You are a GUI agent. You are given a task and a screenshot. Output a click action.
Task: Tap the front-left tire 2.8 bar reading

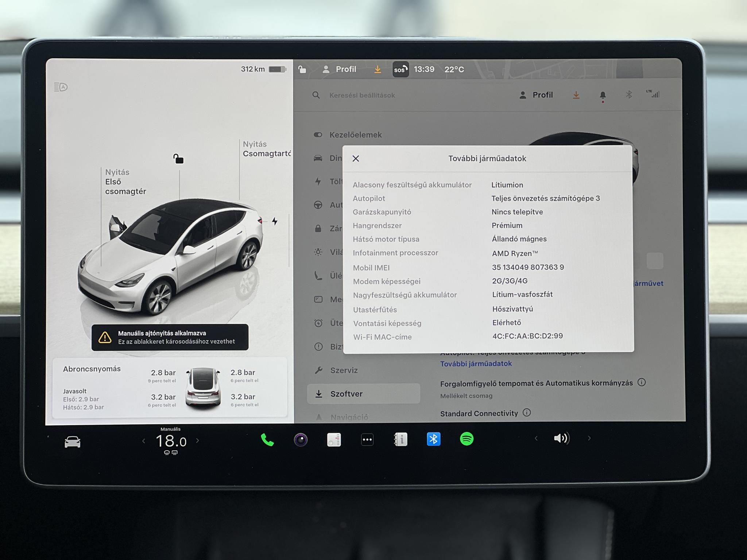tap(163, 373)
